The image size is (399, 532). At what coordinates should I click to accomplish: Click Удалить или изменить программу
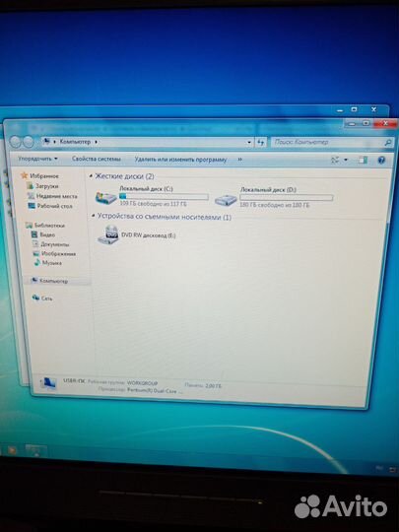(180, 160)
